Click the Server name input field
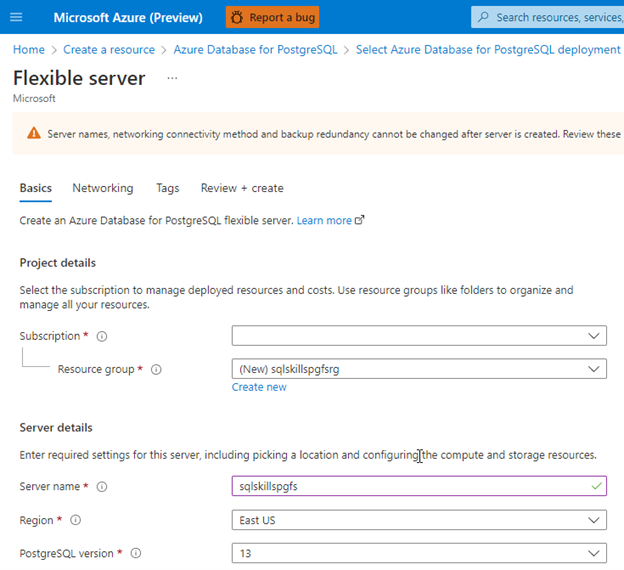Screen dimensions: 624x570 coord(419,486)
